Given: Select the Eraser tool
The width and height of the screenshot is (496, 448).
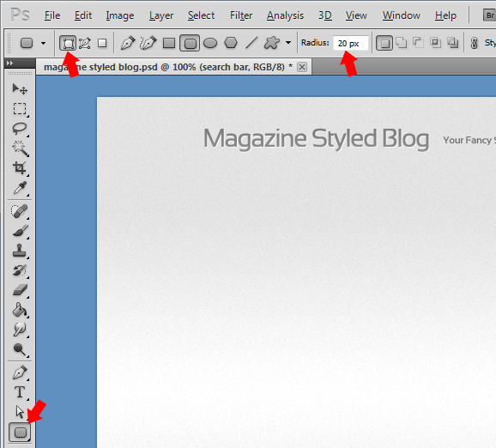Looking at the screenshot, I should tap(20, 290).
